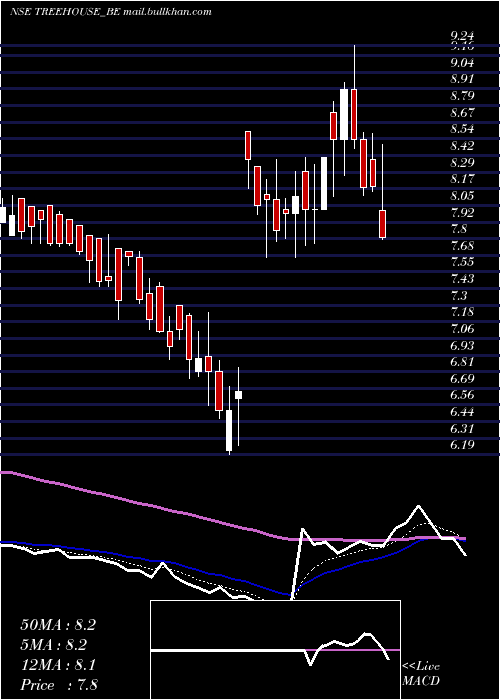Viewport: 500px width, 700px height.
Task: Select the 7.3 price axis label
Action: pyautogui.click(x=458, y=296)
